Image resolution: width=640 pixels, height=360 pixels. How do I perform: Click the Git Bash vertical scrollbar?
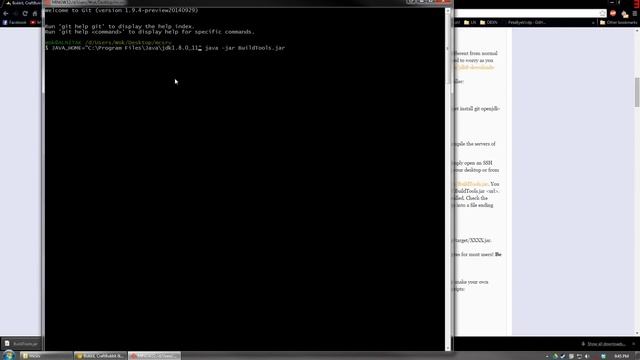pyautogui.click(x=448, y=180)
